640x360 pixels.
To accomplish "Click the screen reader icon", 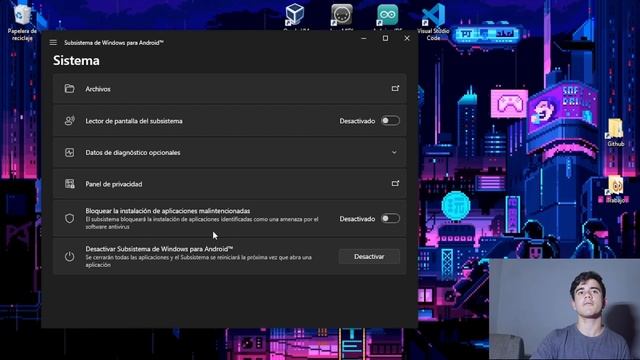I will (69, 121).
